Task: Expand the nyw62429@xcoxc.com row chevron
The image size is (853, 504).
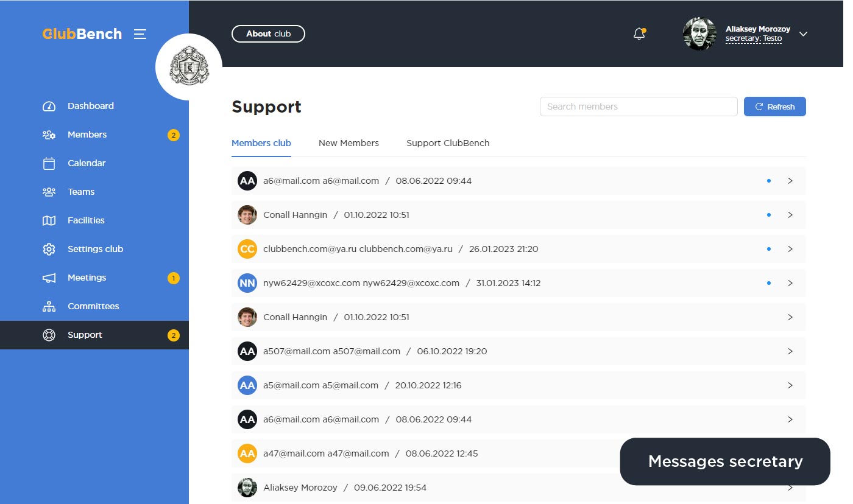Action: (790, 283)
